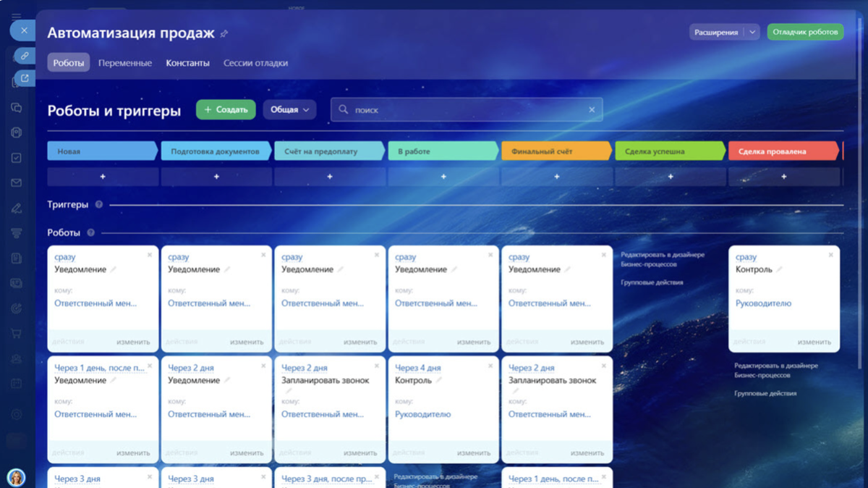Open page in new window icon
Image resolution: width=868 pixels, height=488 pixels.
point(25,78)
